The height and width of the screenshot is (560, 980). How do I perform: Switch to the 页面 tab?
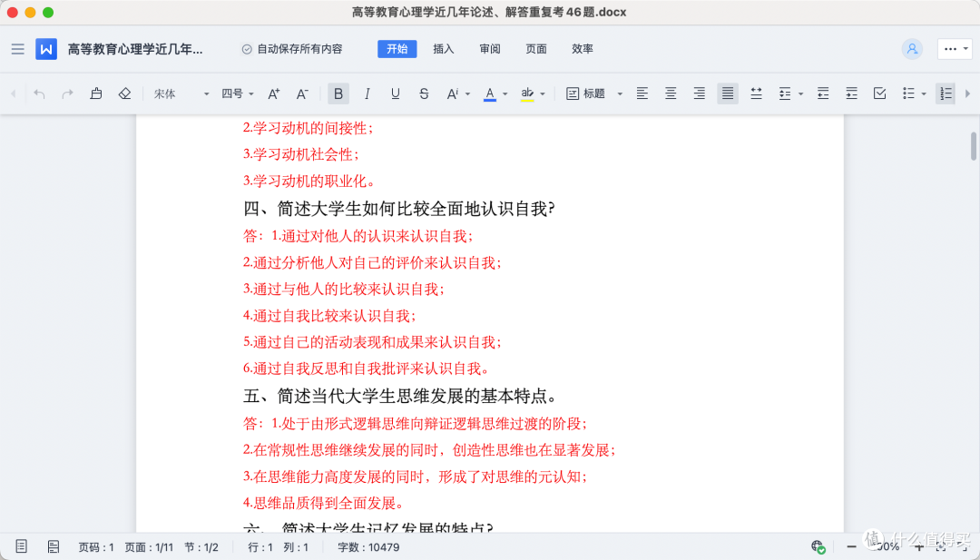click(x=535, y=49)
